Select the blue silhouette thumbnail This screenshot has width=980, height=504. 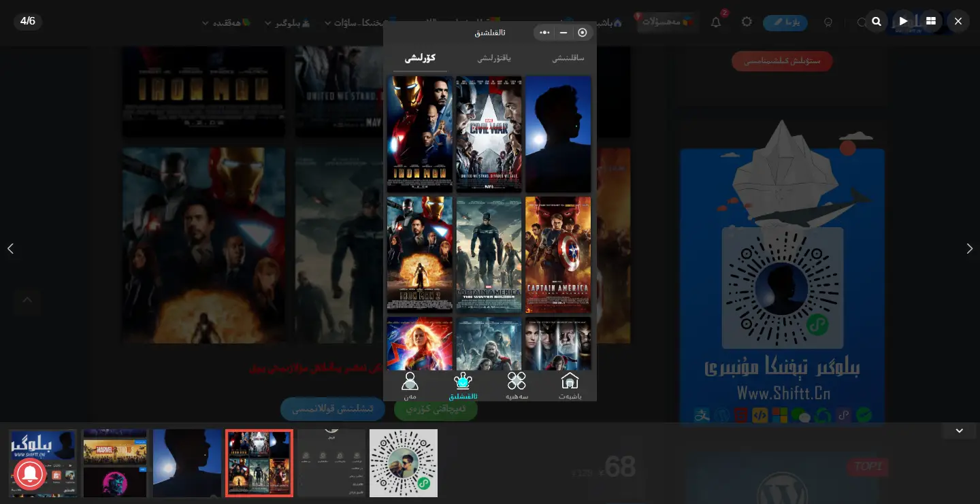[187, 463]
